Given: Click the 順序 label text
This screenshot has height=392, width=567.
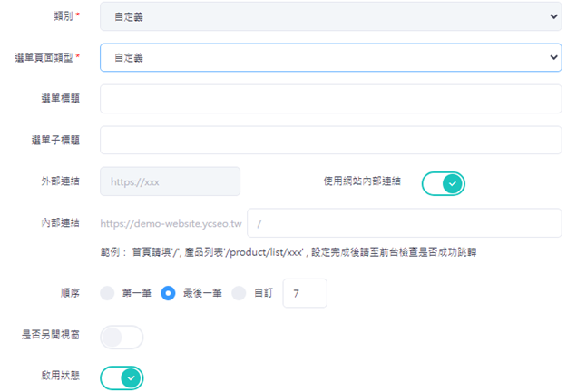Looking at the screenshot, I should coord(68,293).
